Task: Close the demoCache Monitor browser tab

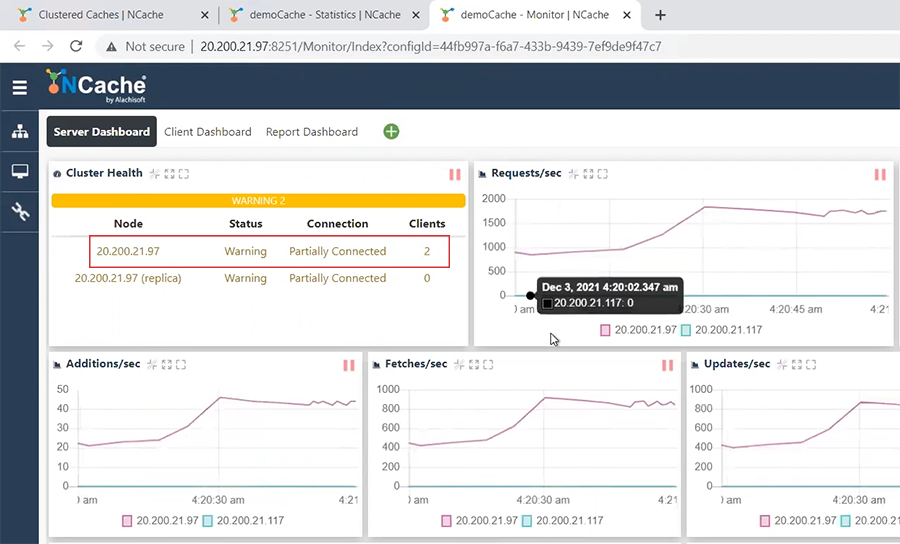Action: tap(627, 15)
